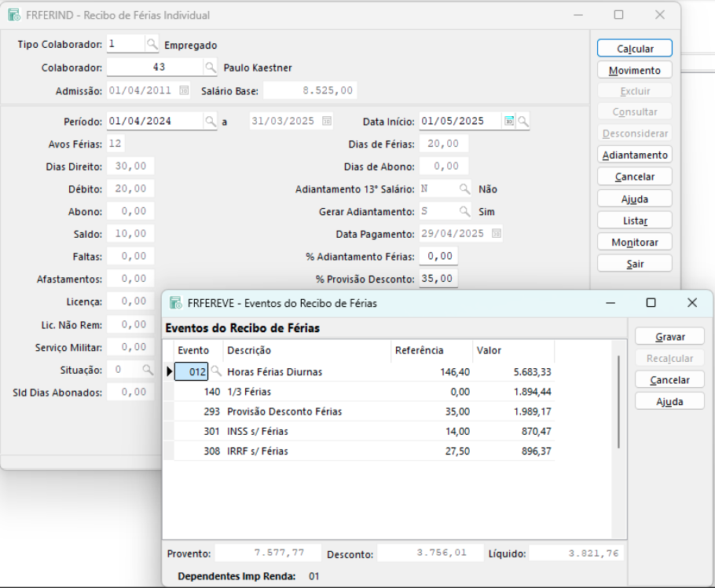
Task: Click the Tipo Colaborador search magnifier icon
Action: [x=152, y=45]
